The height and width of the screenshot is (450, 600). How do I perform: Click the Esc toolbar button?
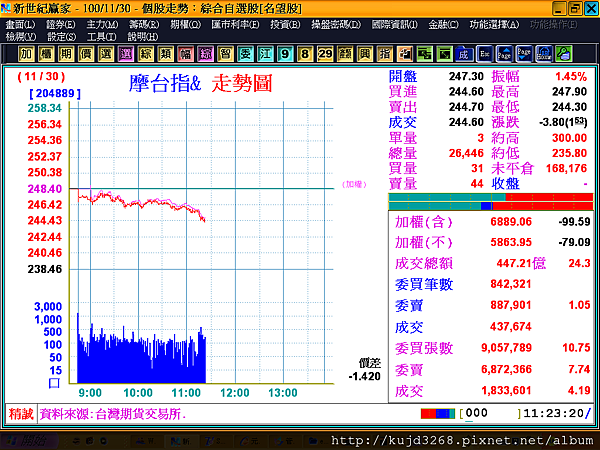click(484, 54)
